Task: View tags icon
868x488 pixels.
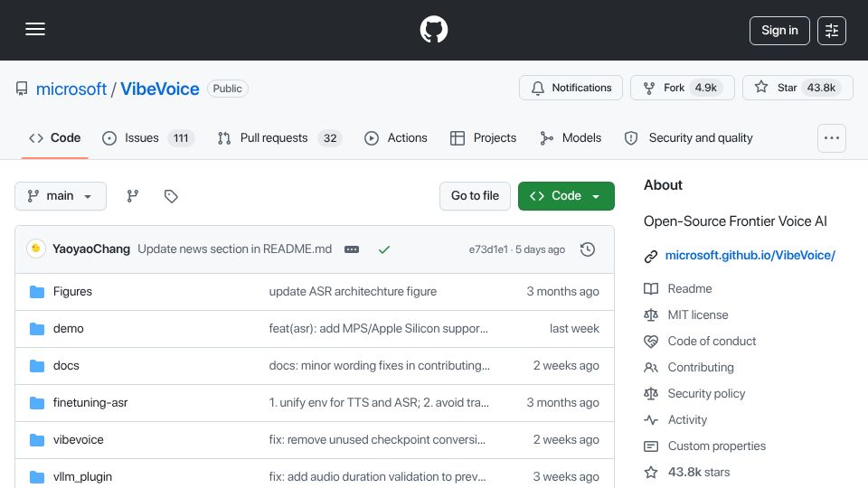Action: point(171,196)
